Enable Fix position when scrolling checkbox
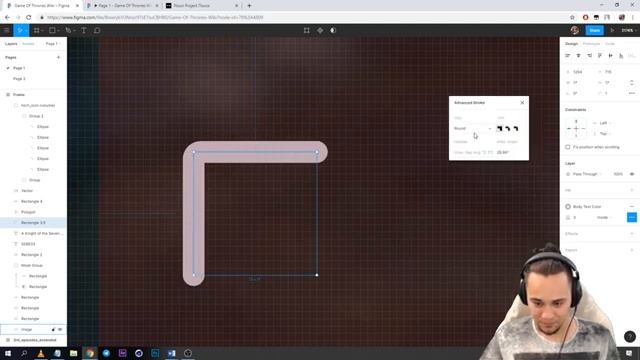The height and width of the screenshot is (360, 640). pyautogui.click(x=568, y=147)
